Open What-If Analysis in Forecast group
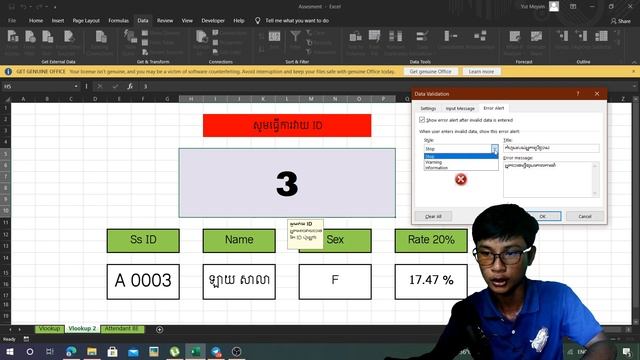The height and width of the screenshot is (360, 640). pos(514,36)
